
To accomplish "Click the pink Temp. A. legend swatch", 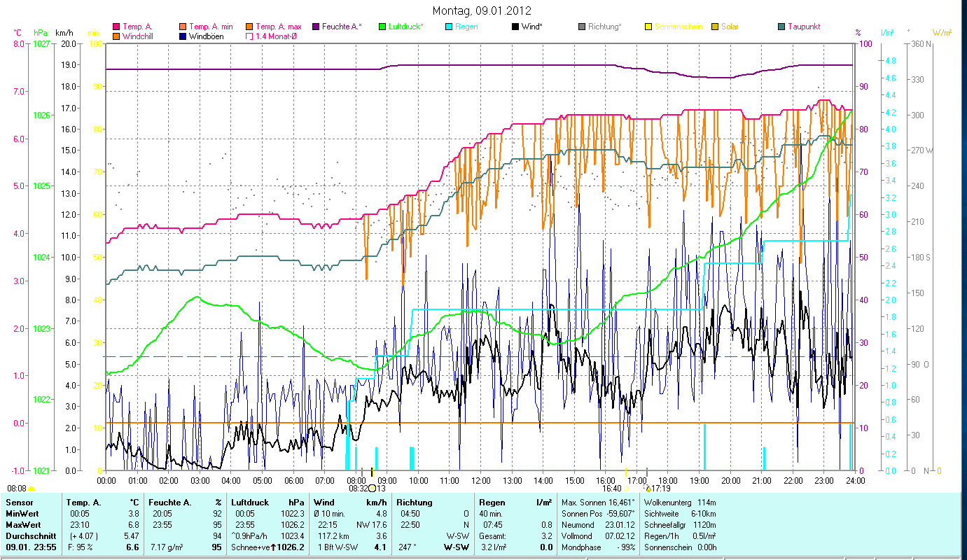I will (x=116, y=27).
